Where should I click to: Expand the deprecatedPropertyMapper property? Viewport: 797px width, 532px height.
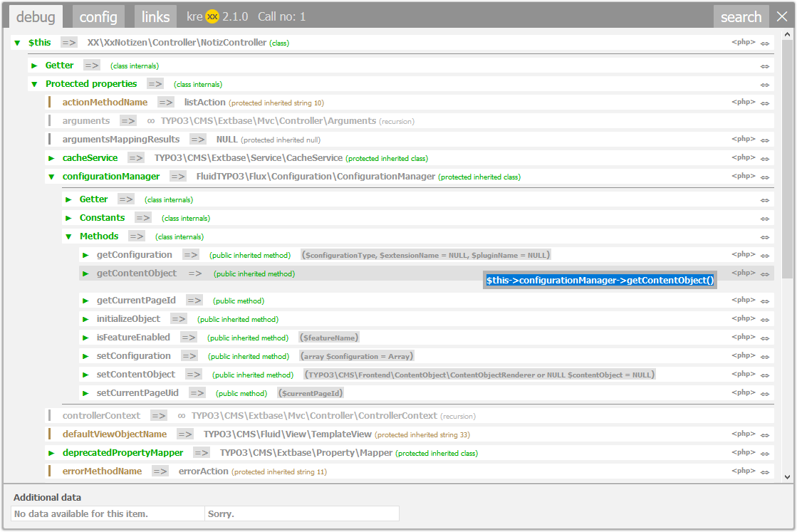pos(51,453)
